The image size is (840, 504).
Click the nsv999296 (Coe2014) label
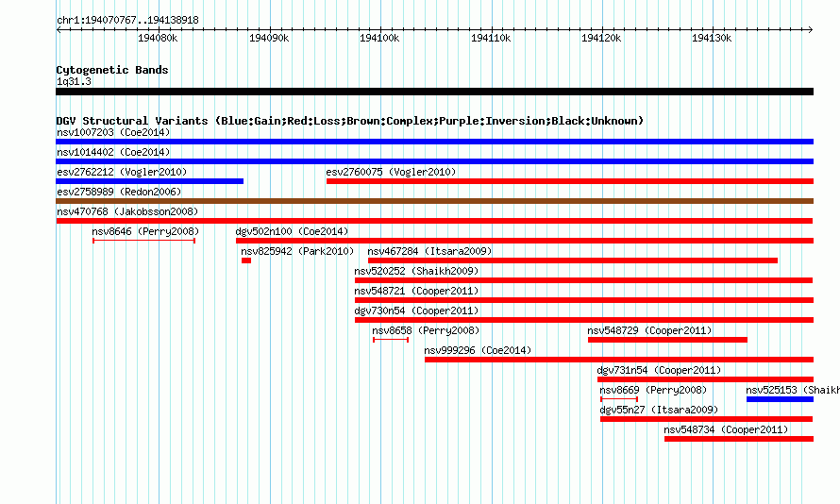pos(478,350)
